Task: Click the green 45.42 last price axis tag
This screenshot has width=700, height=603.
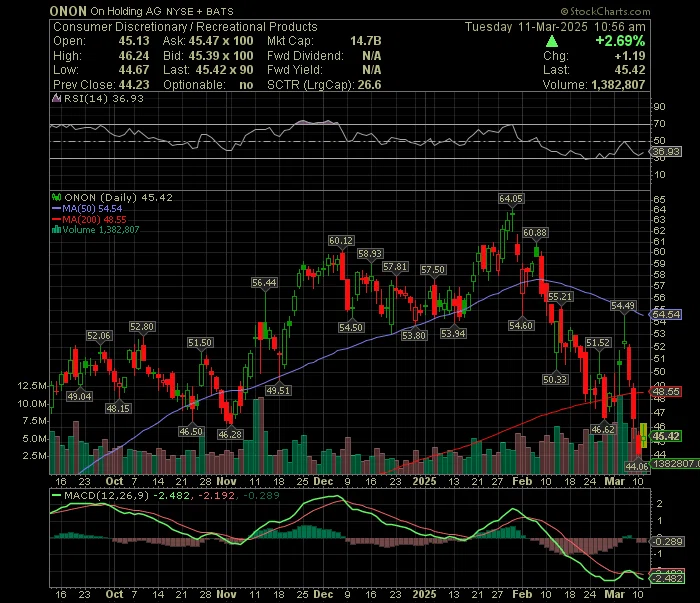Action: [x=666, y=436]
